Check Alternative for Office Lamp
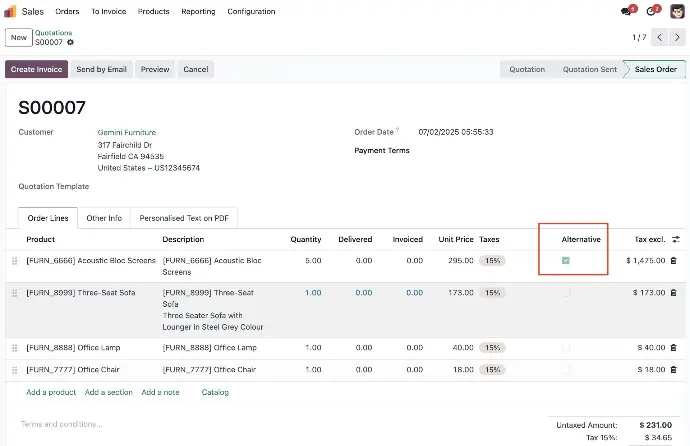The width and height of the screenshot is (690, 446). click(566, 348)
